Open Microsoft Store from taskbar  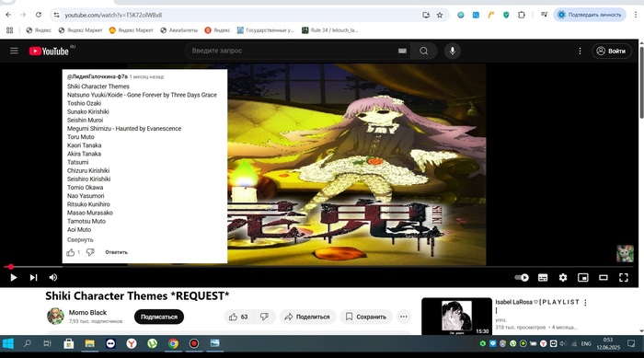point(69,343)
